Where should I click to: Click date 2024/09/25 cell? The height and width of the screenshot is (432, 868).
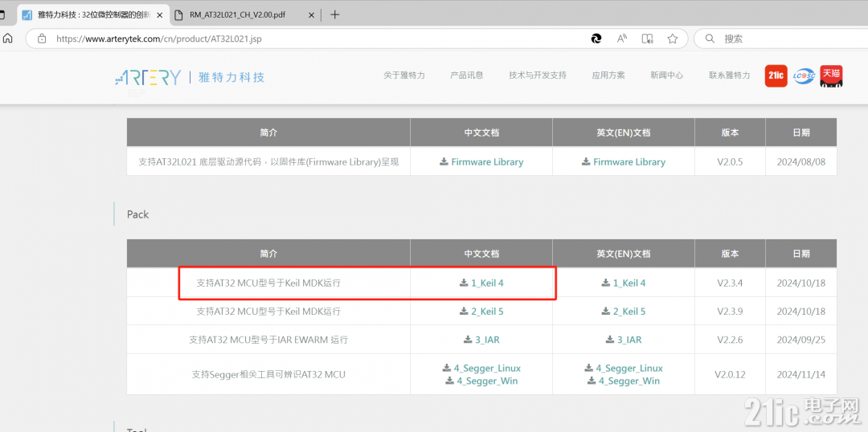(800, 340)
